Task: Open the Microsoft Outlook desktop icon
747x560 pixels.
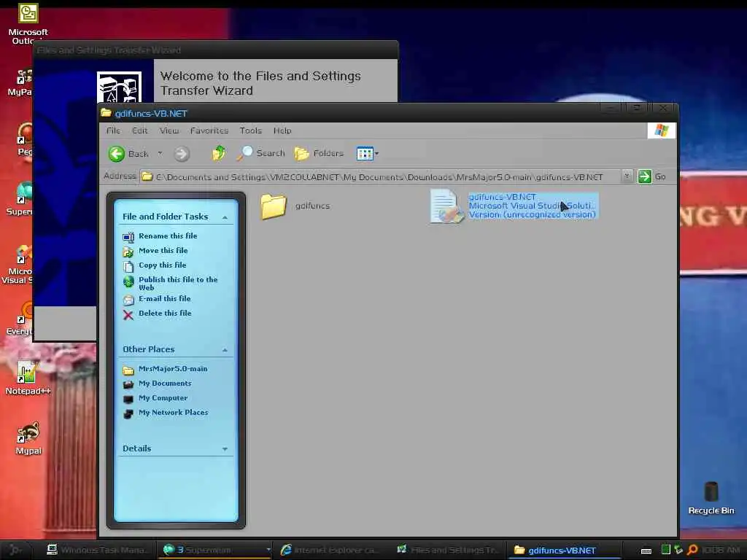Action: pos(28,24)
